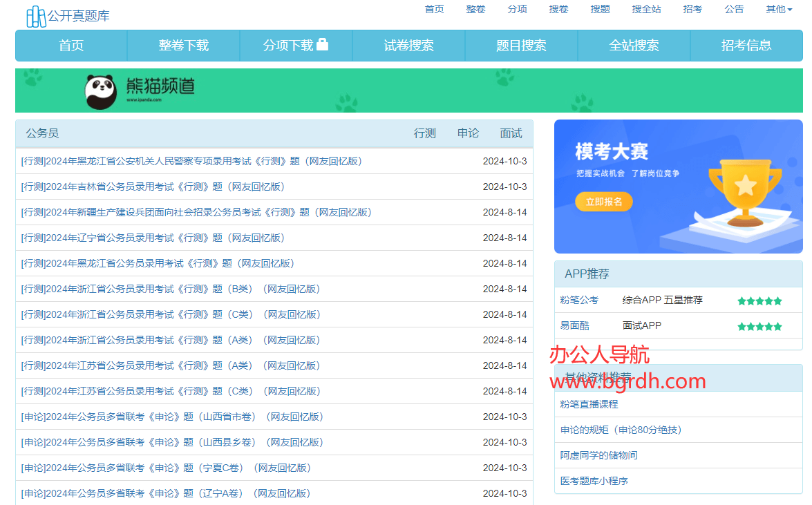Open 申论 山西省市卷 exam paper link

172,417
